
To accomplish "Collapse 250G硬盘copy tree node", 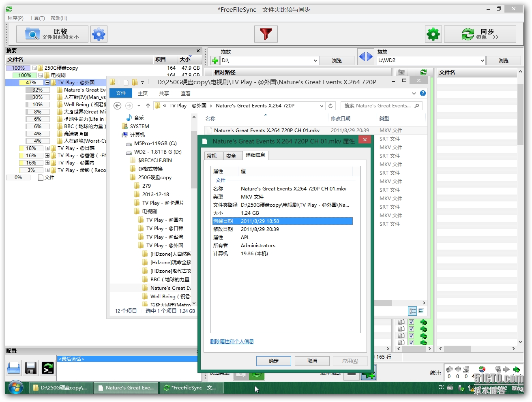I will tap(34, 68).
